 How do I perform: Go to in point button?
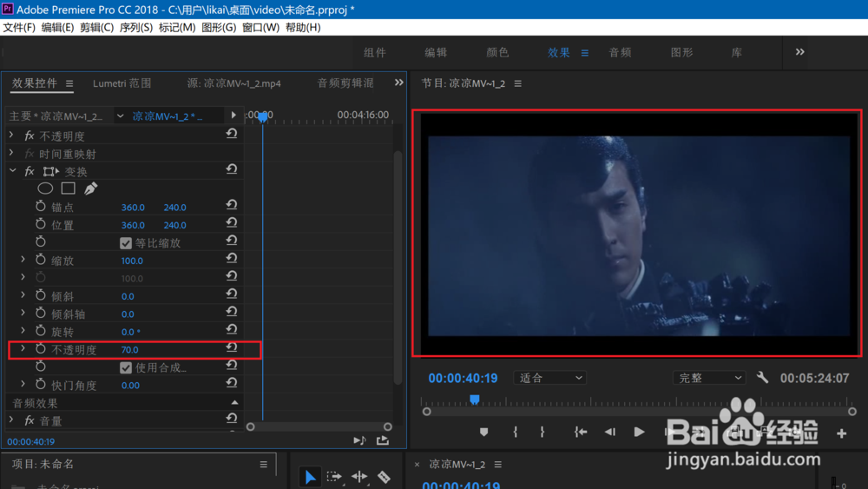tap(580, 432)
